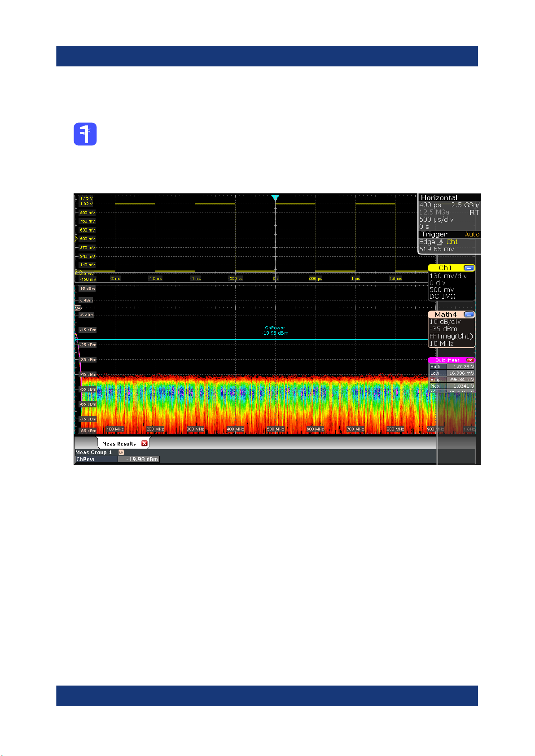Viewport: 535px width, 756px height.
Task: Minimize the Ch1 signal box
Action: 469,268
